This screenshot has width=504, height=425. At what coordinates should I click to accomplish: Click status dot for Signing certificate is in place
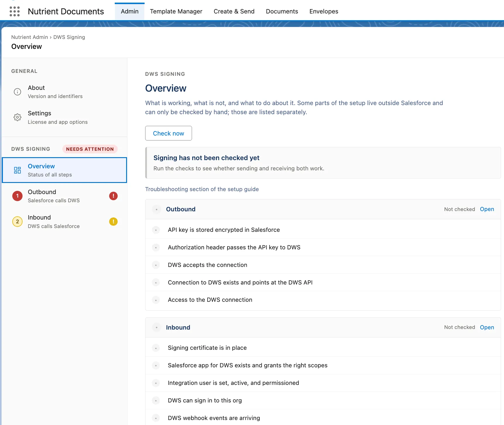pyautogui.click(x=156, y=348)
